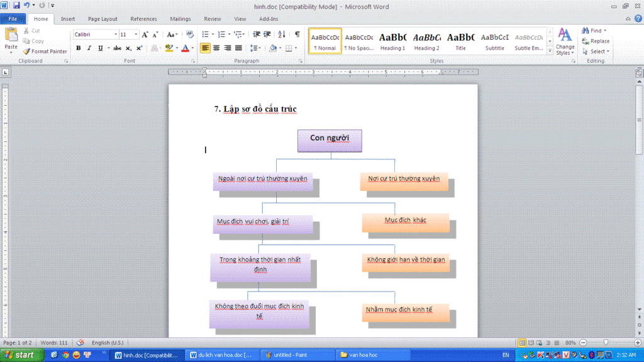Image resolution: width=644 pixels, height=362 pixels.
Task: Expand the Styles gallery list
Action: click(550, 52)
